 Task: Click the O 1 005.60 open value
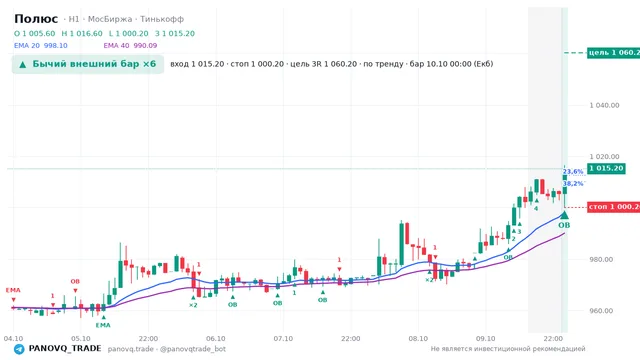click(x=35, y=33)
